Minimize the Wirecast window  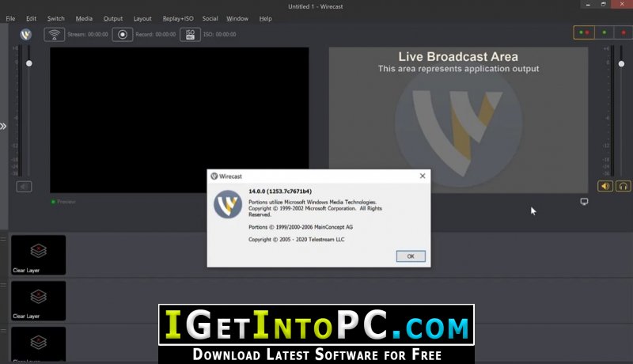click(588, 5)
